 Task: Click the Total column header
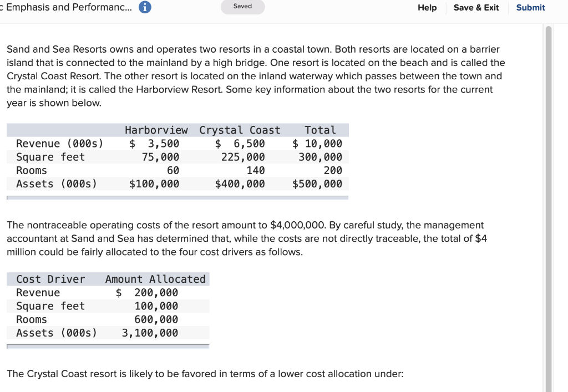(x=321, y=130)
